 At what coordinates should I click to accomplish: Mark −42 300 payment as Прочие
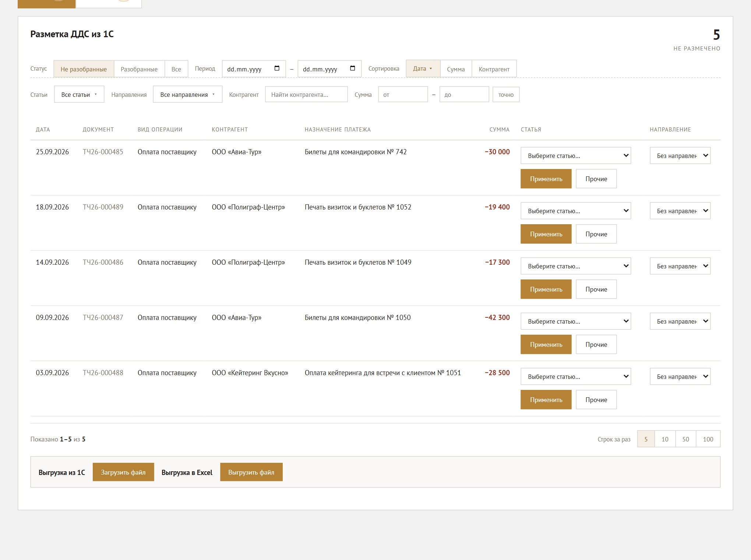(x=596, y=345)
